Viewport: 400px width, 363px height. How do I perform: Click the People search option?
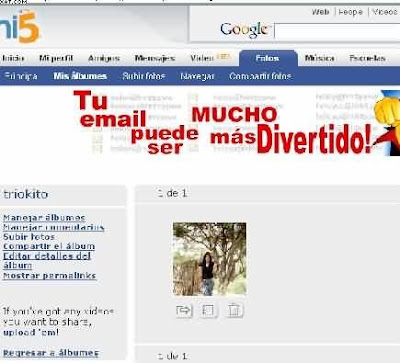tap(350, 12)
